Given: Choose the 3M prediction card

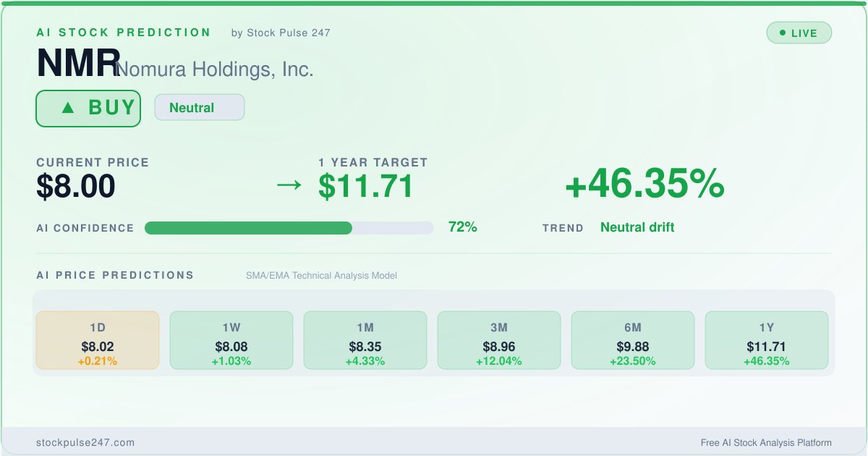Looking at the screenshot, I should click(499, 340).
